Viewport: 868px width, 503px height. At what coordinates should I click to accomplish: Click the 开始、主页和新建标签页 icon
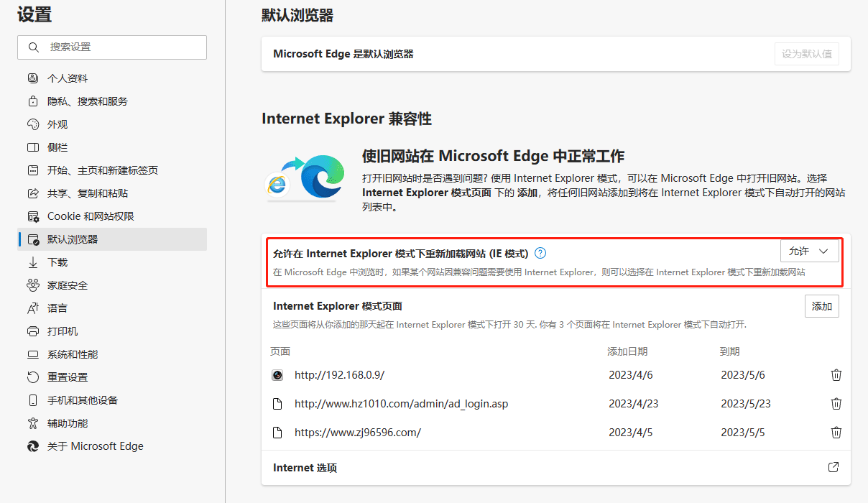[32, 170]
